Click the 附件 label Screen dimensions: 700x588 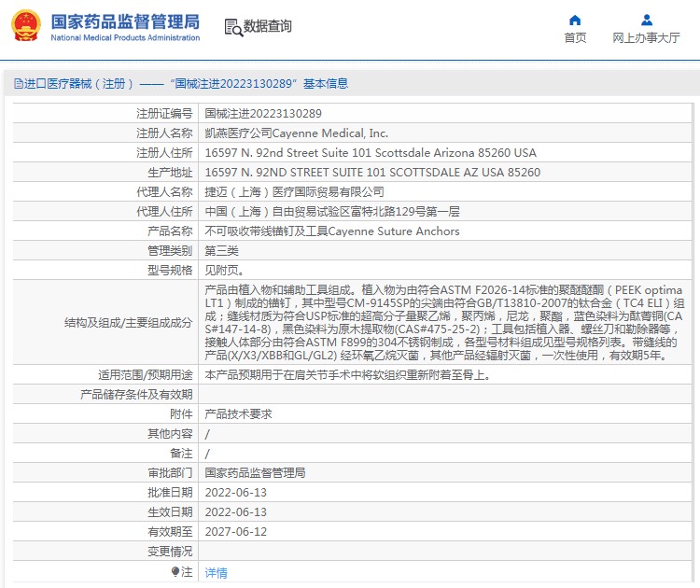[181, 414]
